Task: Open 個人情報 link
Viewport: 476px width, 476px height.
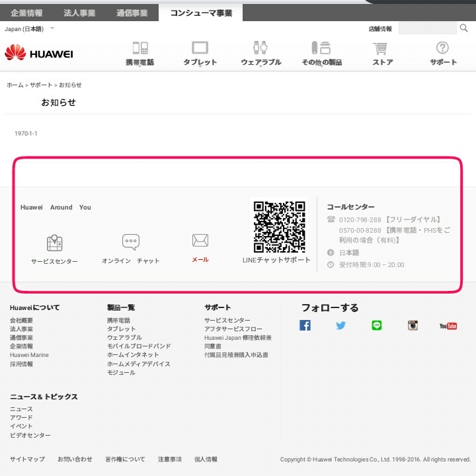Action: 206,459
